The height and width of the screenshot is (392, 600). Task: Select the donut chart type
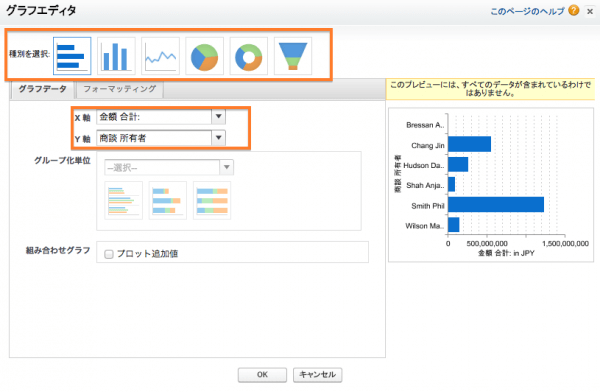click(x=249, y=56)
